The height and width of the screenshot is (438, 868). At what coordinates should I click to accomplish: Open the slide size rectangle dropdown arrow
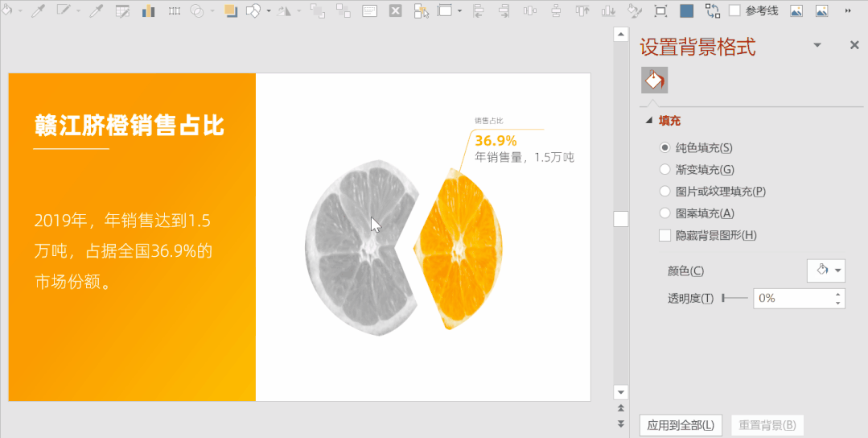(x=459, y=11)
